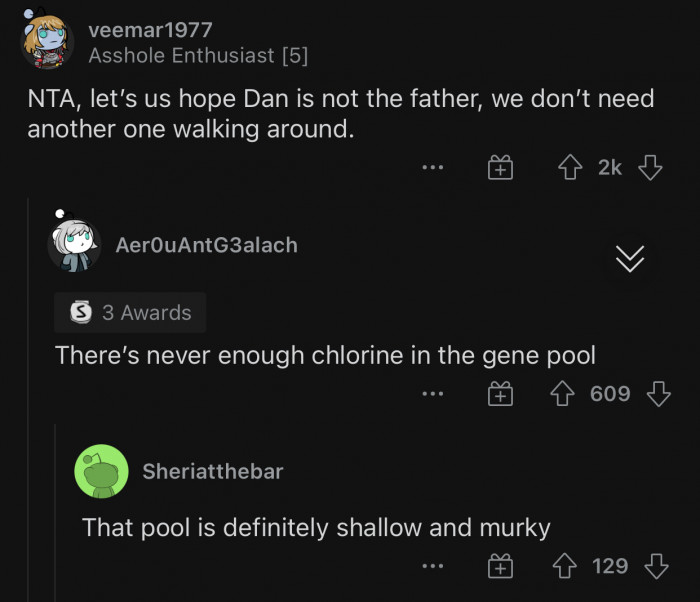Open more options on Sheriatthebar's comment
This screenshot has width=700, height=602.
(432, 567)
